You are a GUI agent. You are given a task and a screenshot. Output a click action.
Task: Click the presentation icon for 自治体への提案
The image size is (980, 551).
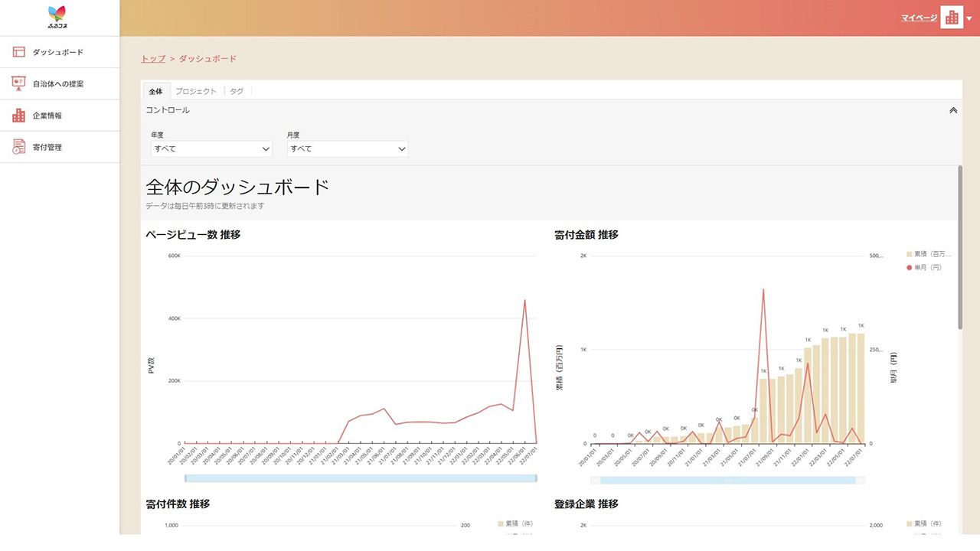click(18, 83)
